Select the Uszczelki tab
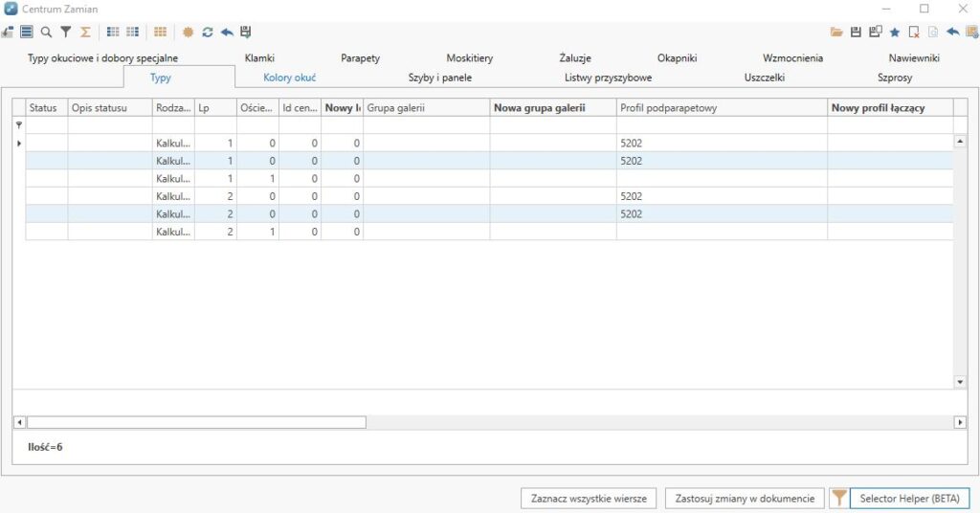980x513 pixels. click(x=765, y=78)
